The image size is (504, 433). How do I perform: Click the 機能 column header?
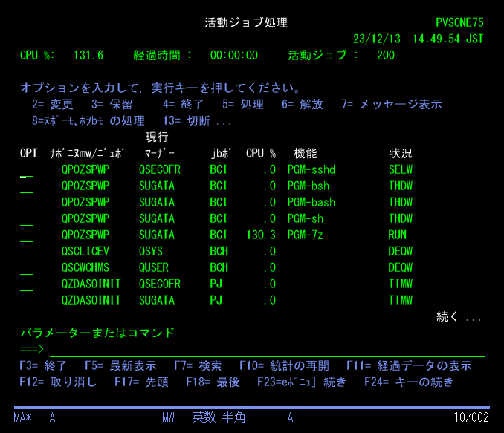click(306, 153)
